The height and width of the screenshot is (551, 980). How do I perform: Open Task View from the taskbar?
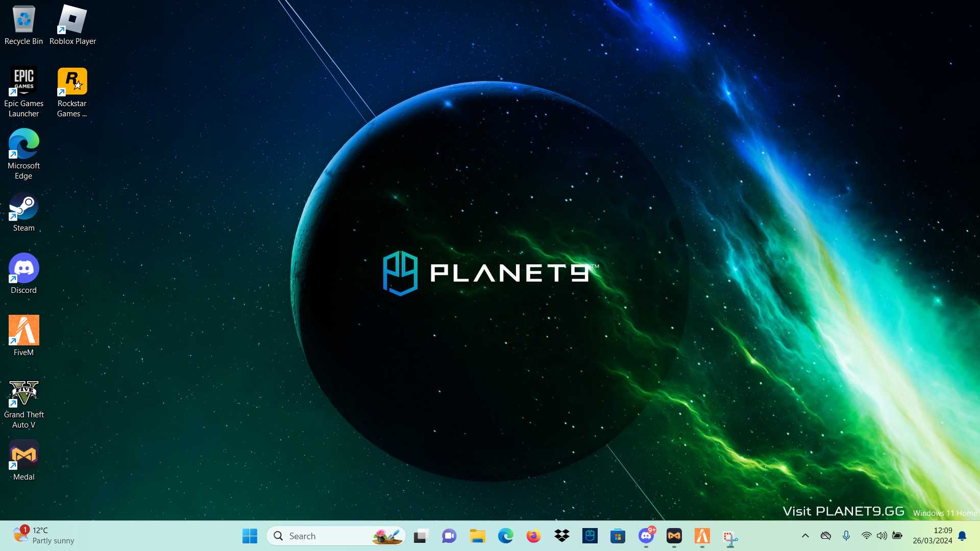(421, 536)
